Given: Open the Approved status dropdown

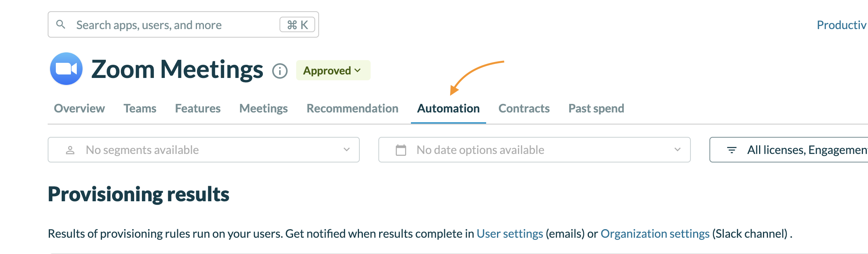Looking at the screenshot, I should pyautogui.click(x=333, y=71).
